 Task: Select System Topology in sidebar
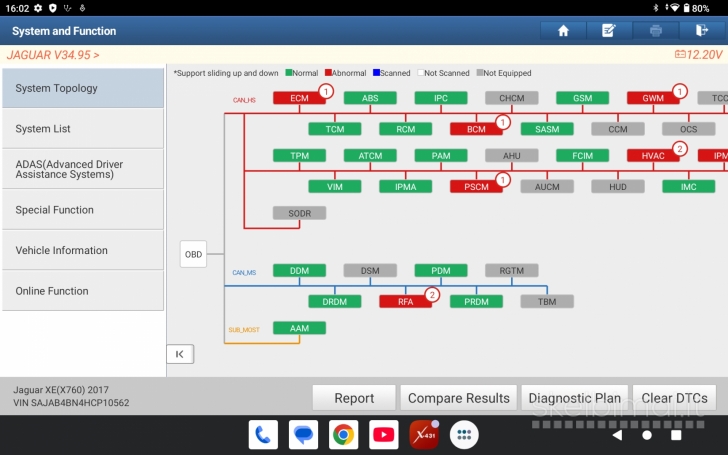[83, 88]
